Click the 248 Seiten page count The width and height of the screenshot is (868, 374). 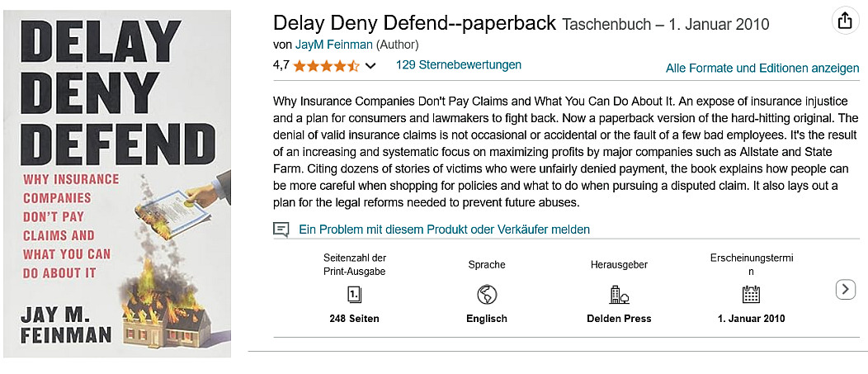pyautogui.click(x=354, y=319)
